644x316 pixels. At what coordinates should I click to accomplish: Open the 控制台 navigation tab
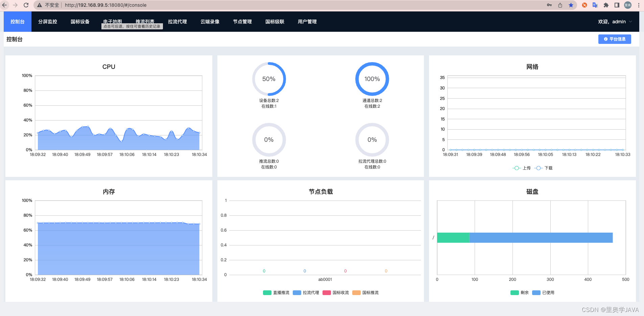[18, 22]
